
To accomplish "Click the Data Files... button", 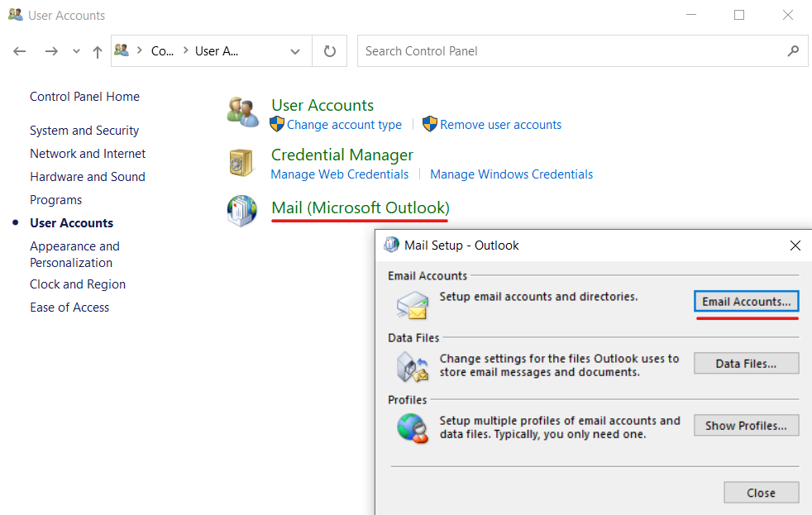I will point(746,364).
